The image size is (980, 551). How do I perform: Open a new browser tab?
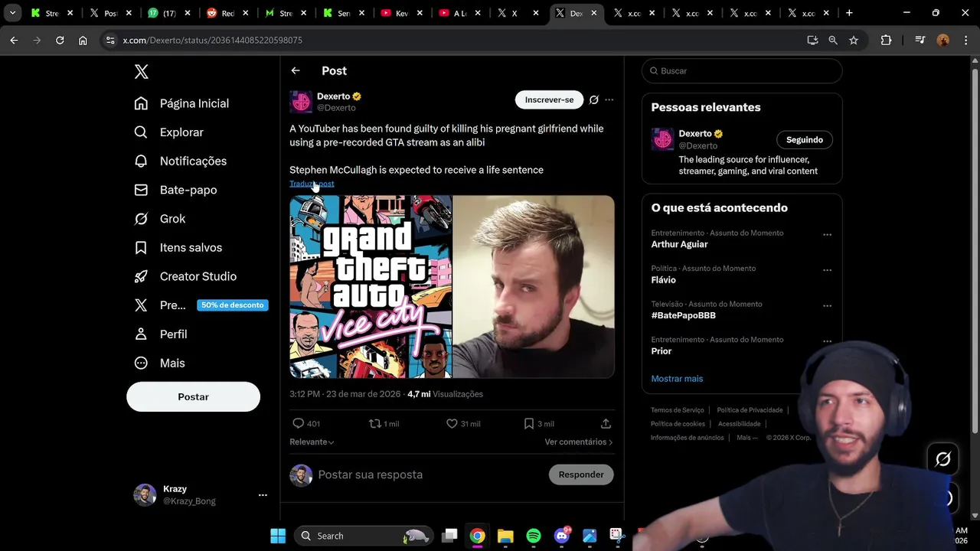pos(849,13)
